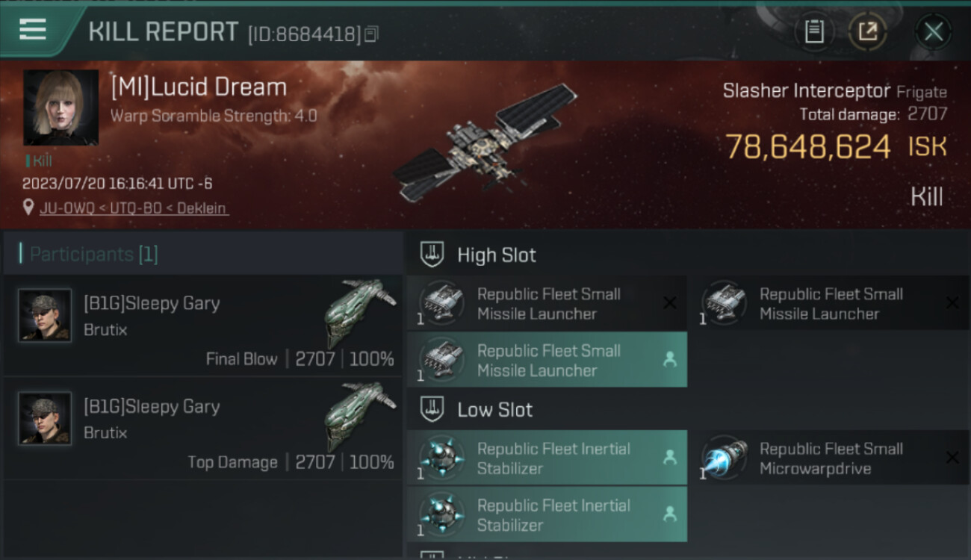Viewport: 971px width, 560px height.
Task: Click the Brutix ship icon for Top Damage
Action: point(360,415)
